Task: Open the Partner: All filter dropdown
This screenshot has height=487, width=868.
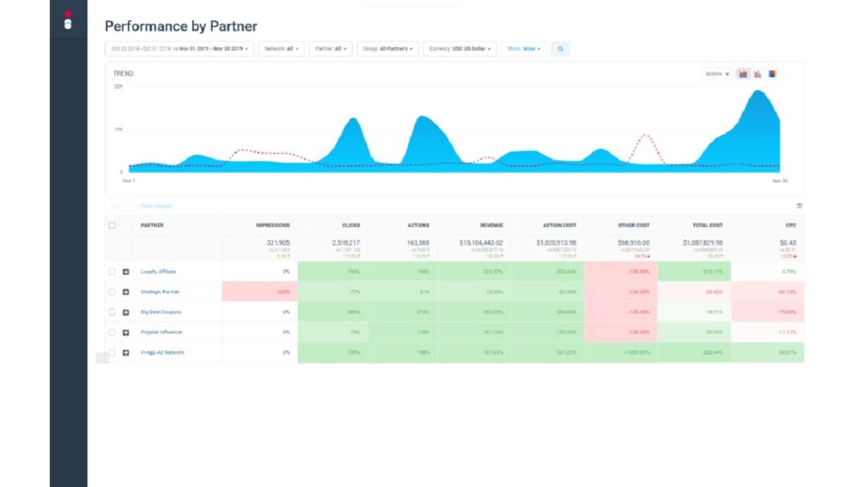Action: pyautogui.click(x=331, y=49)
